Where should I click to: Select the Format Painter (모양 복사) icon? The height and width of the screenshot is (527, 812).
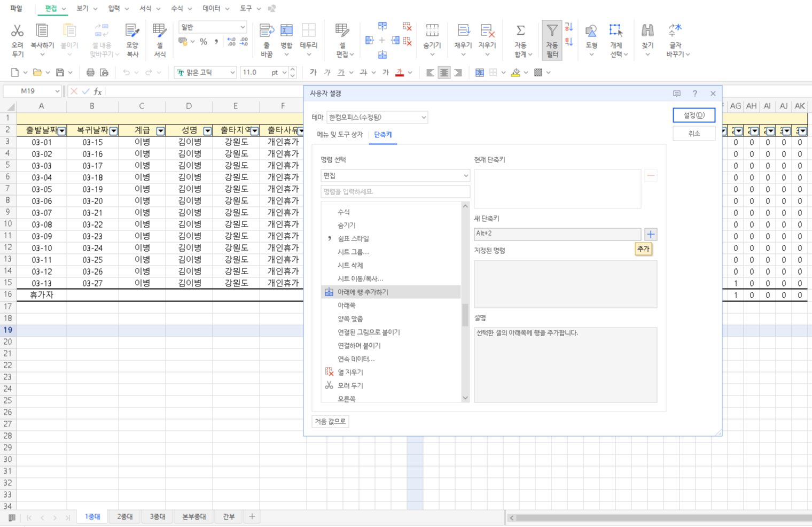click(132, 31)
